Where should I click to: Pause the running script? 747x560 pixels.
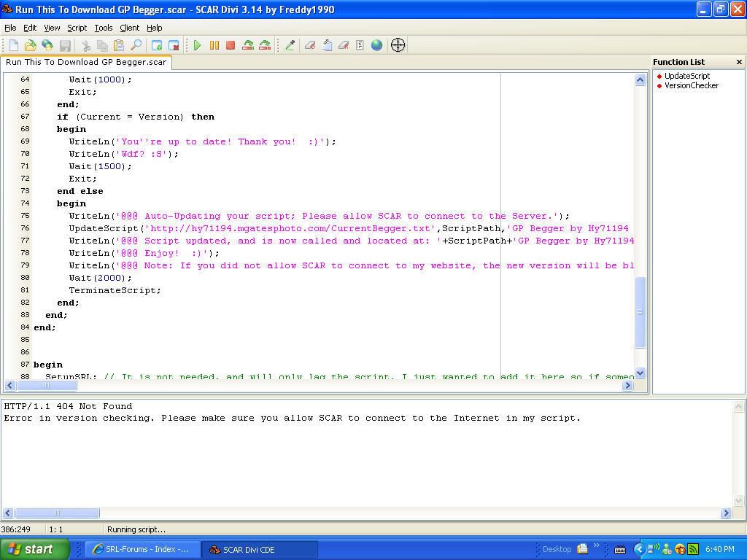(x=214, y=45)
